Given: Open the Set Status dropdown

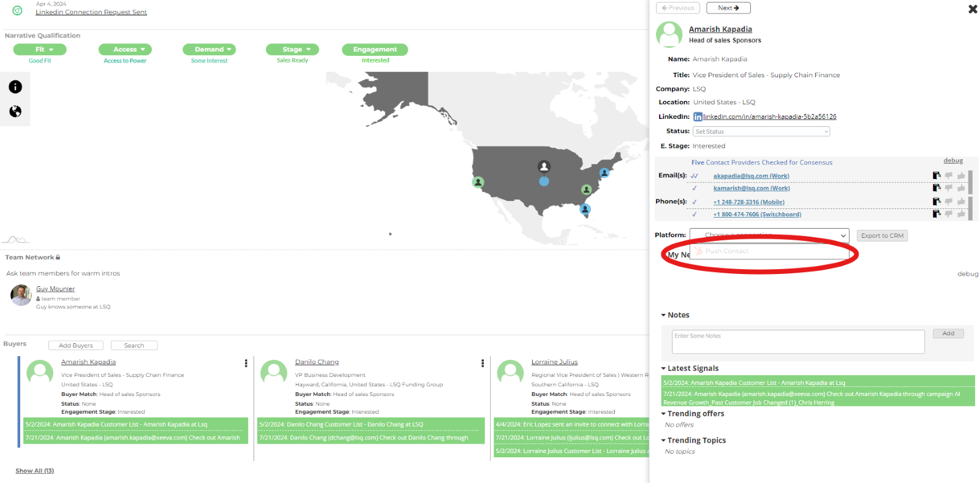Looking at the screenshot, I should click(x=761, y=132).
